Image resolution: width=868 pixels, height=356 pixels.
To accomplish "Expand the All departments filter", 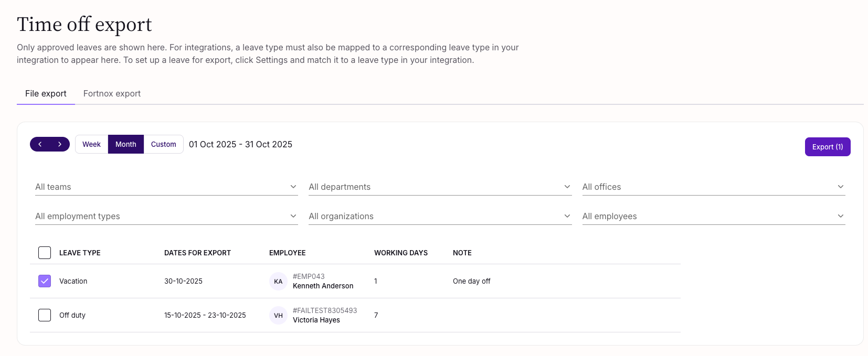I will [439, 187].
